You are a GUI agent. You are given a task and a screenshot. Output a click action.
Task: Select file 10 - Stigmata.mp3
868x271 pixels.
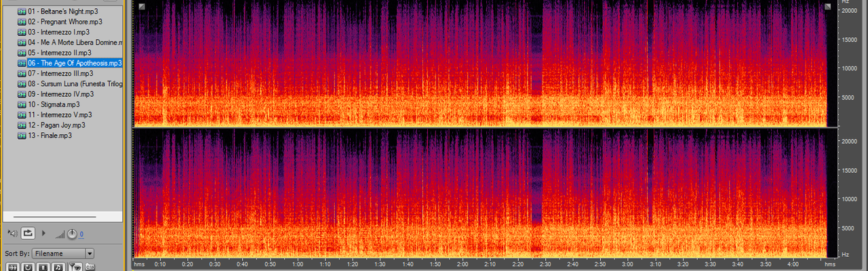pyautogui.click(x=54, y=104)
